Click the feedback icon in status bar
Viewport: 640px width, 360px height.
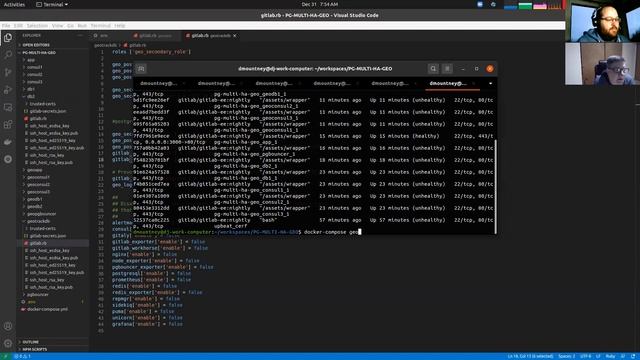point(623,356)
